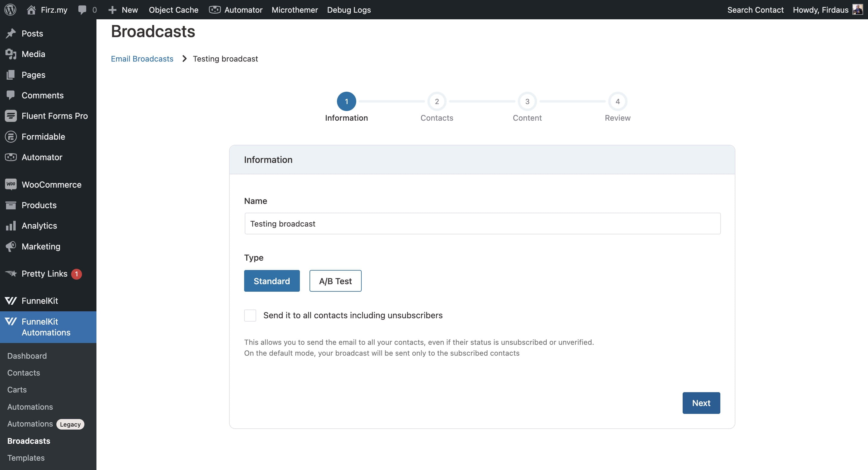Open the Formidable menu label
This screenshot has height=470, width=868.
[x=43, y=137]
